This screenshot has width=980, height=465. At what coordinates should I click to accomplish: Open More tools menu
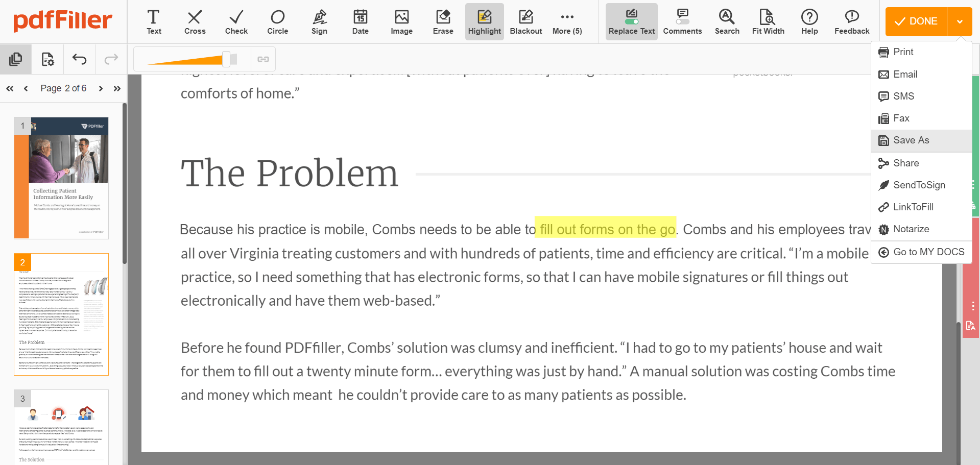pyautogui.click(x=566, y=21)
